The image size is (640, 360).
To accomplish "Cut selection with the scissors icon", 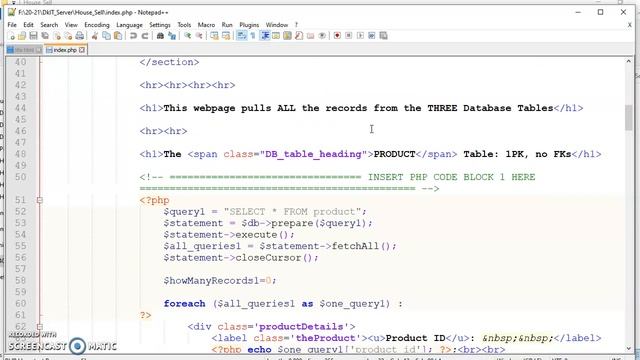I will [x=95, y=36].
